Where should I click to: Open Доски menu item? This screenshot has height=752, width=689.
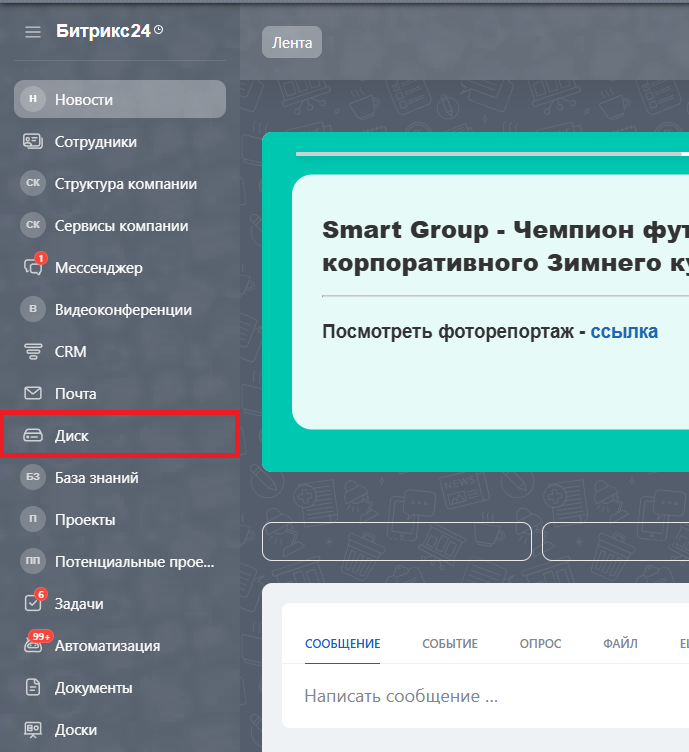(120, 729)
